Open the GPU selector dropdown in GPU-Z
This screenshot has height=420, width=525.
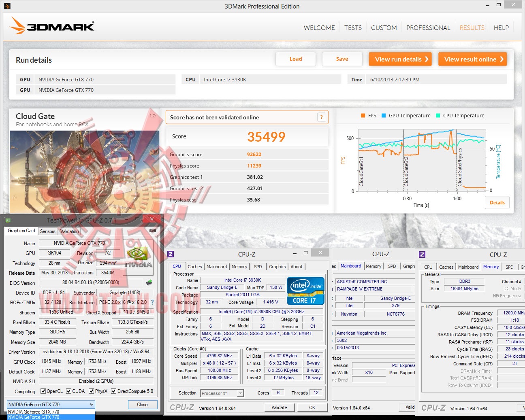tap(51, 404)
